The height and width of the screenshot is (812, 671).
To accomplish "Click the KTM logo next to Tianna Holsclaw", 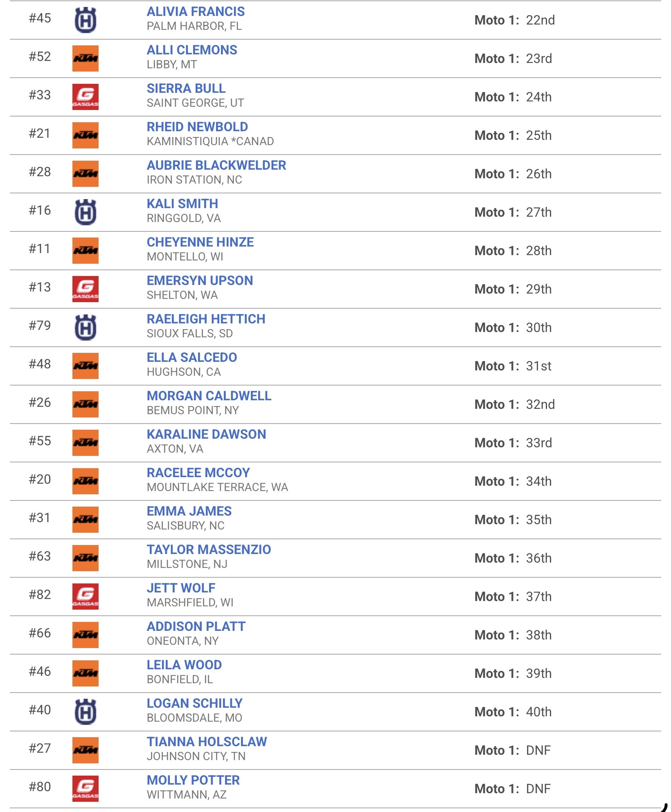I will tap(86, 750).
